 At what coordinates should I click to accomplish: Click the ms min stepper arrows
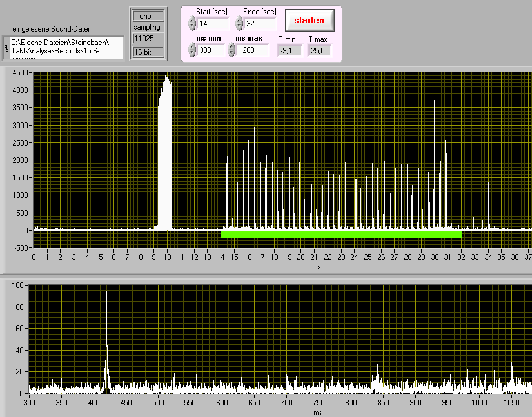(x=192, y=50)
